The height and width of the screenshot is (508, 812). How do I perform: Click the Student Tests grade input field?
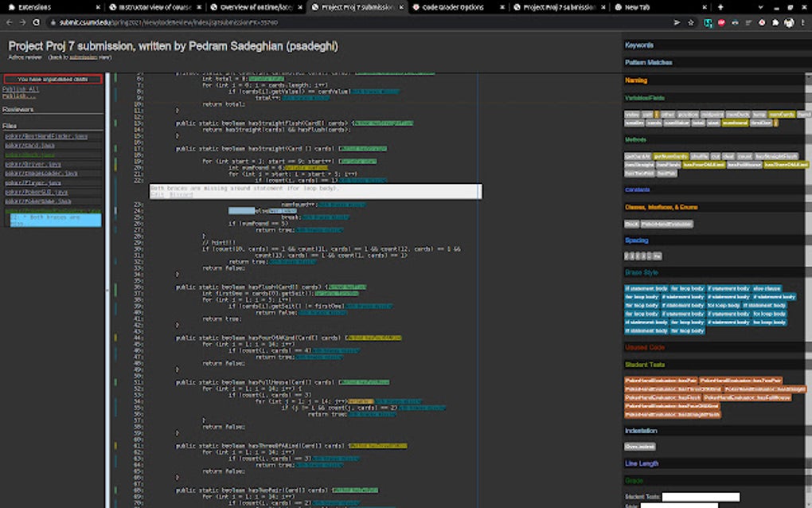(701, 497)
